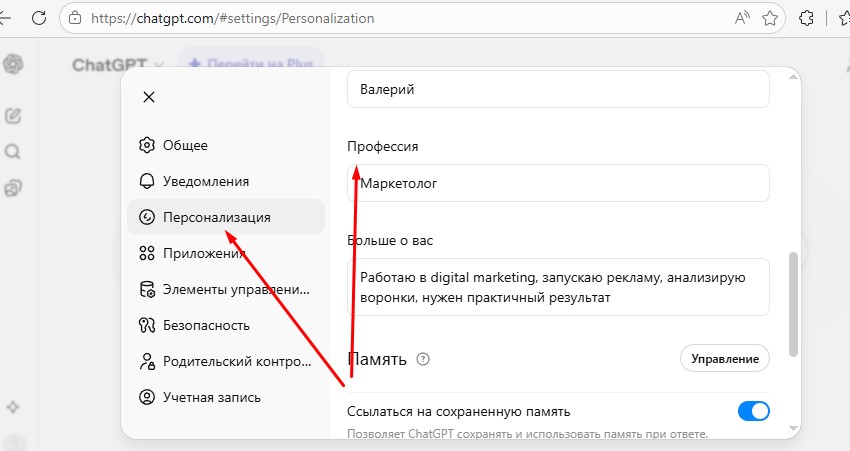Click the site lock icon in address bar
The image size is (850, 451).
click(75, 18)
